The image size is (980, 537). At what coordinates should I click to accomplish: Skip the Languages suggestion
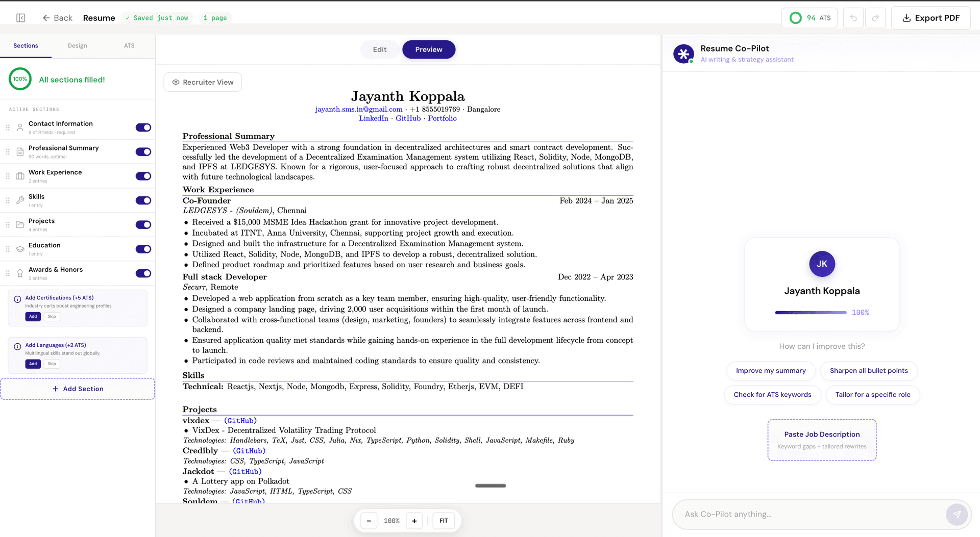[52, 364]
